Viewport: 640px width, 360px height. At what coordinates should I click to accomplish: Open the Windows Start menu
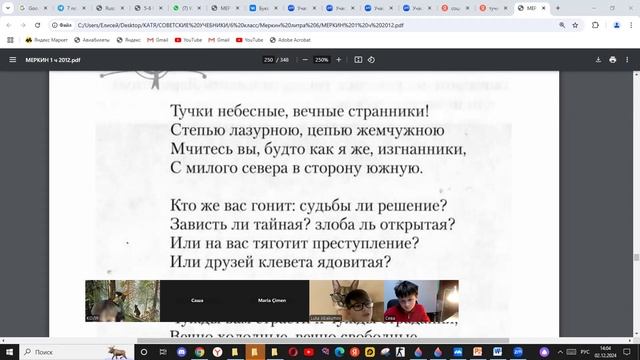click(9, 352)
